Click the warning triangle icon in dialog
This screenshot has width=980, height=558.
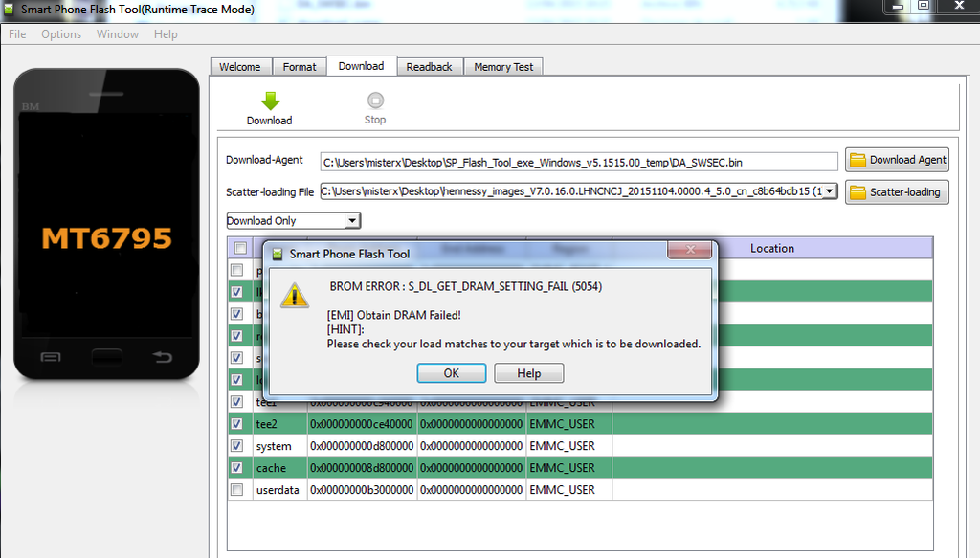pyautogui.click(x=293, y=295)
